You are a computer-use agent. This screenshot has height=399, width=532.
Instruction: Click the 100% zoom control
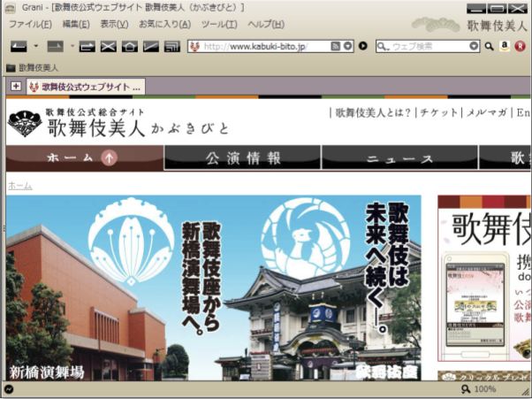click(479, 389)
